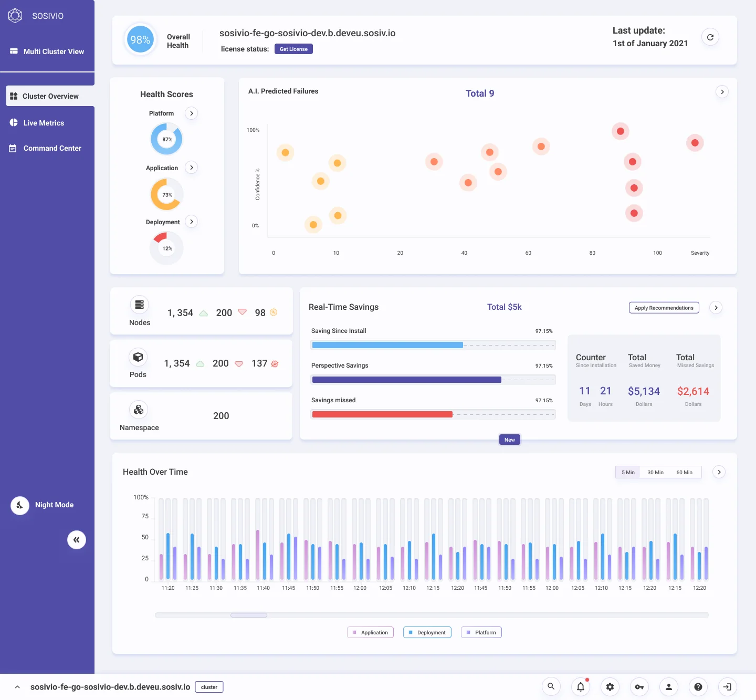756x700 pixels.
Task: Open Multi Cluster View
Action: coord(47,51)
